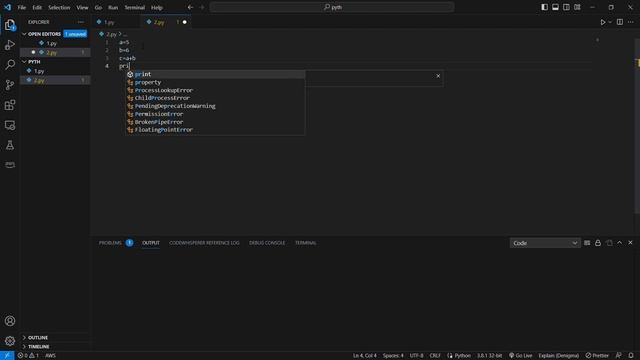Open the Extensions view
This screenshot has width=640, height=360.
(x=10, y=105)
